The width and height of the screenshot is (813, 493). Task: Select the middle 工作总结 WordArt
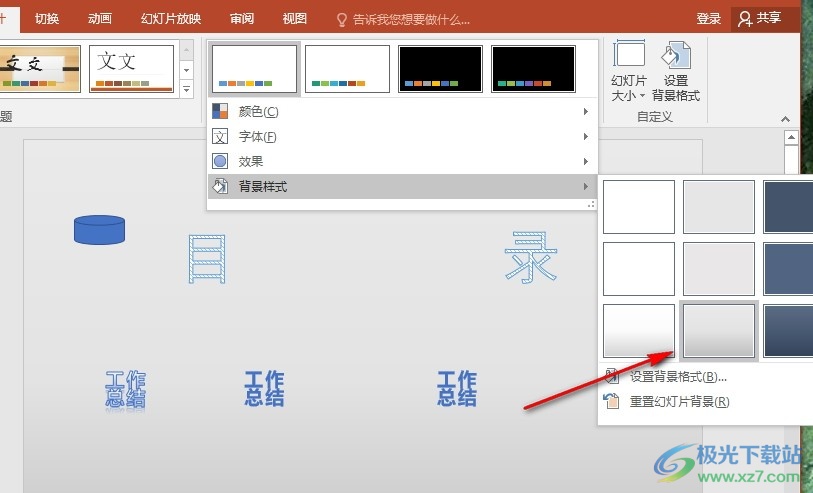point(264,388)
